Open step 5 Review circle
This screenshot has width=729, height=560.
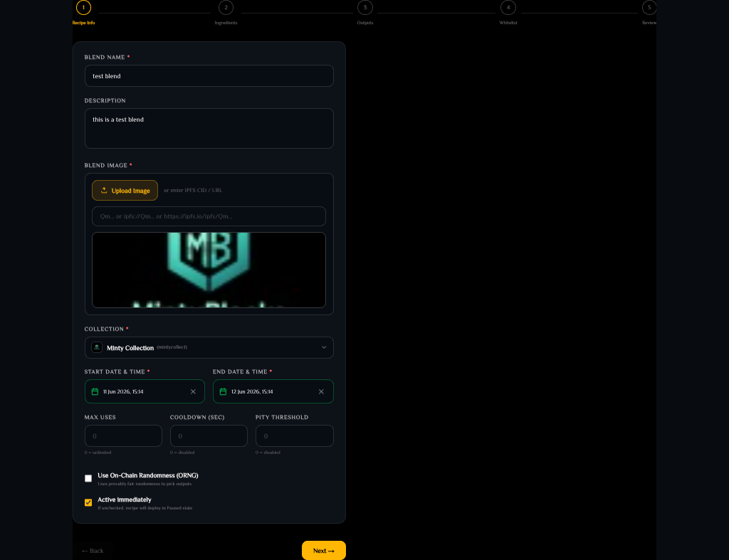click(x=649, y=7)
